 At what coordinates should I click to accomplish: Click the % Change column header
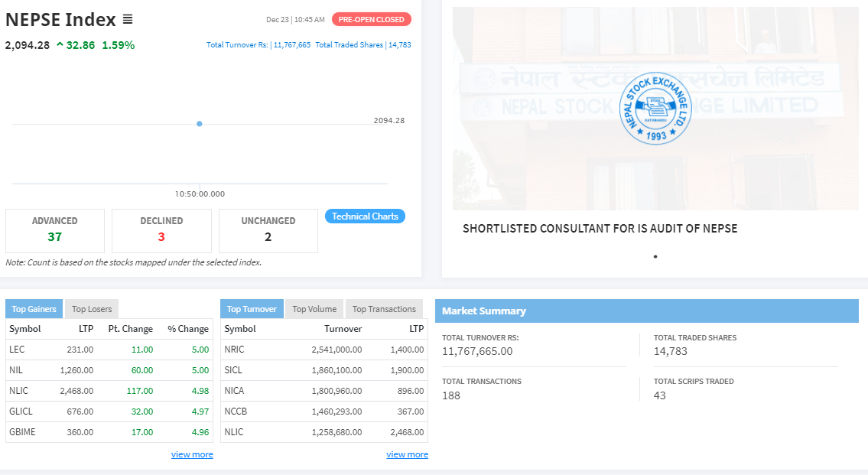tap(188, 329)
